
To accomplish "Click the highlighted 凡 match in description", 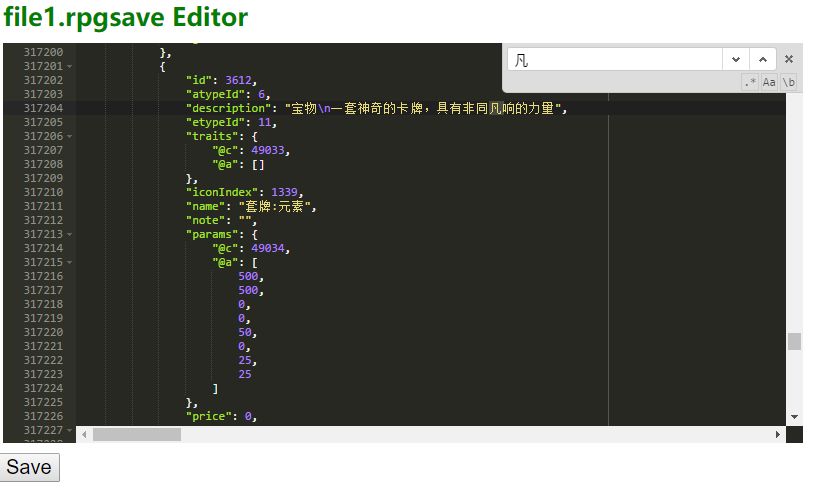I will point(495,108).
